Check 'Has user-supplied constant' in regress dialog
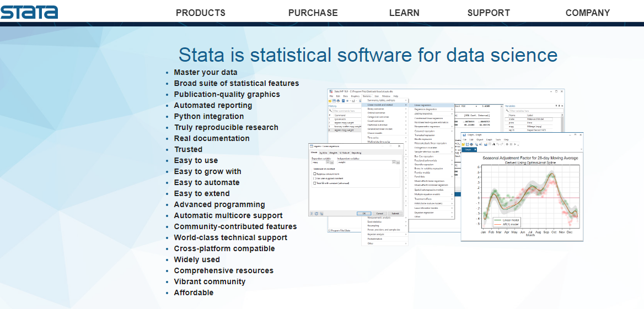 coord(315,178)
